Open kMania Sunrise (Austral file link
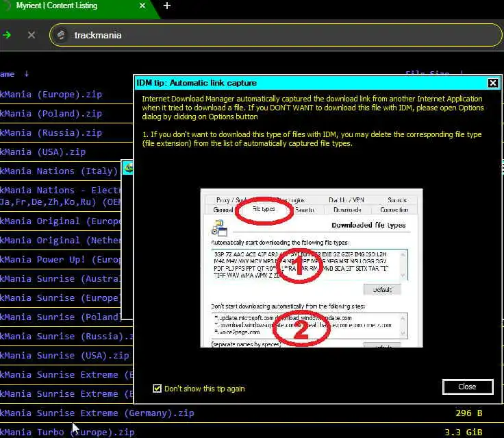Screen dimensions: 504x438 pos(60,279)
